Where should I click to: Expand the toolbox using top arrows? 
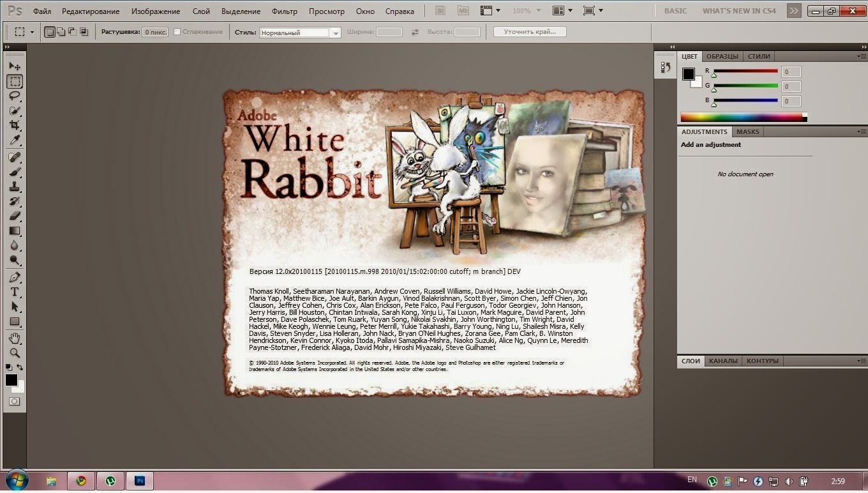pos(7,47)
